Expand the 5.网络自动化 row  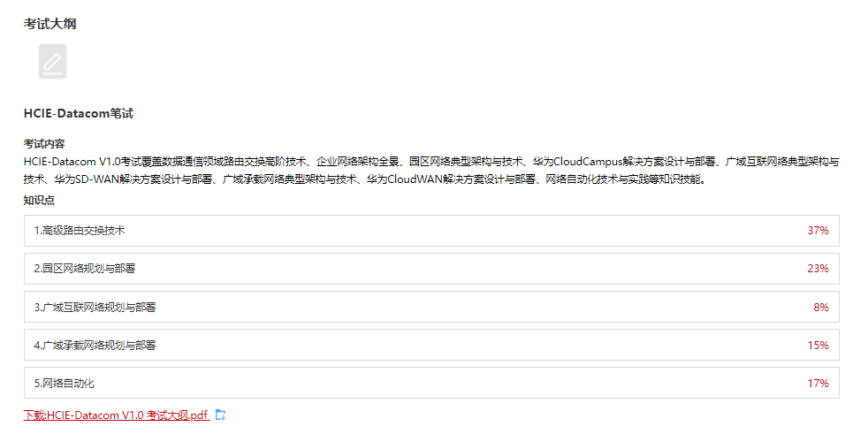pyautogui.click(x=431, y=383)
